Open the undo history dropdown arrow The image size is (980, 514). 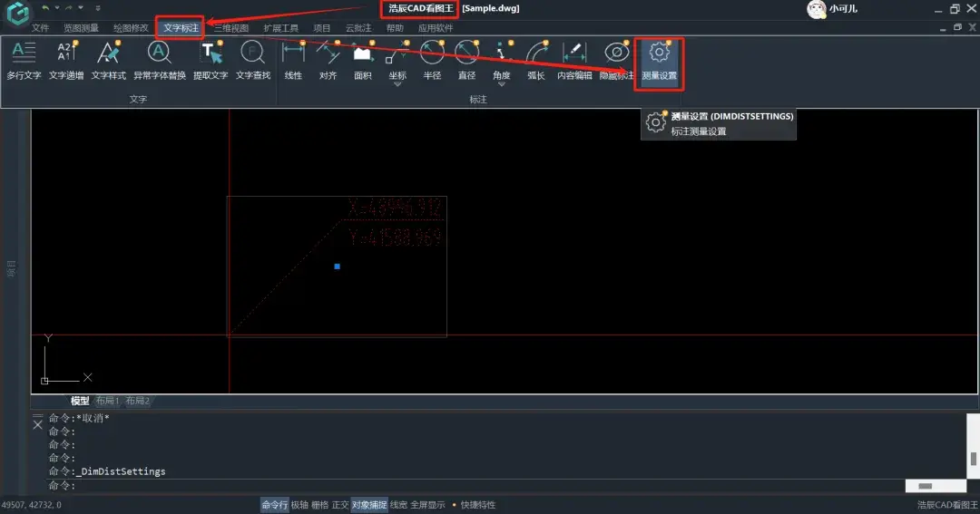click(x=56, y=8)
